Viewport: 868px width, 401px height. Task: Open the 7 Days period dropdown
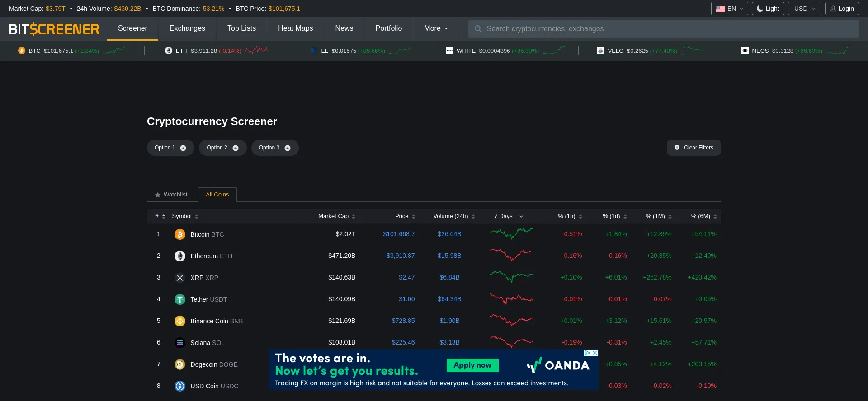coord(509,216)
